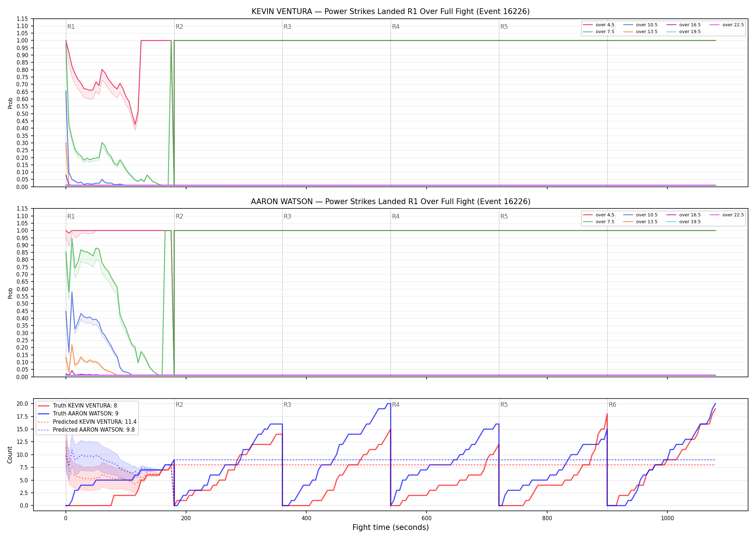Viewport: 756px width, 540px height.
Task: Click the R5 round marker in Kevin Ventura chart
Action: (504, 27)
